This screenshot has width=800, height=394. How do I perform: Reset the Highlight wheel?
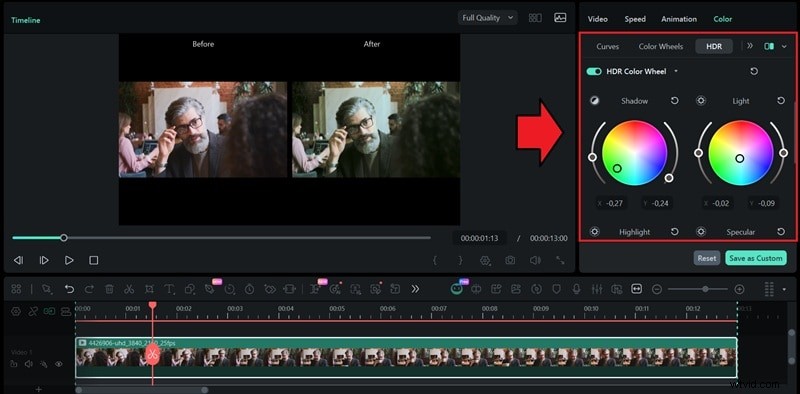[674, 232]
